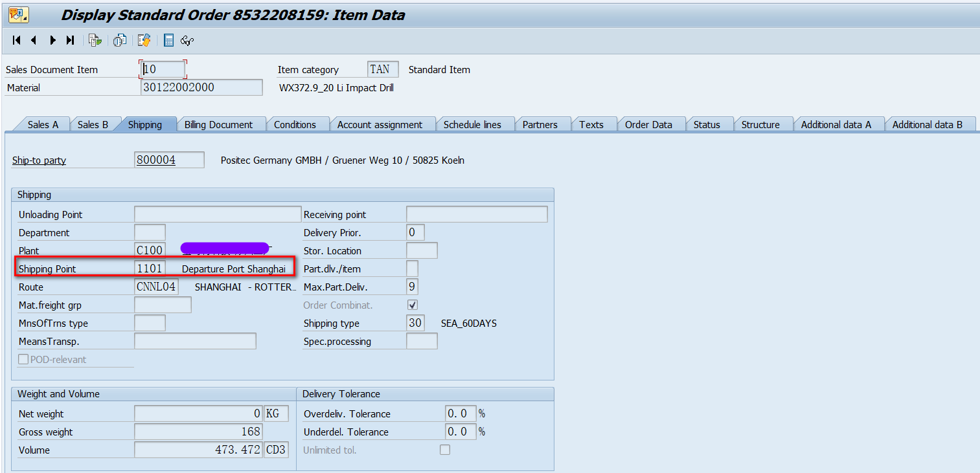Click the item conditions pencil icon
This screenshot has width=980, height=473.
(x=143, y=40)
